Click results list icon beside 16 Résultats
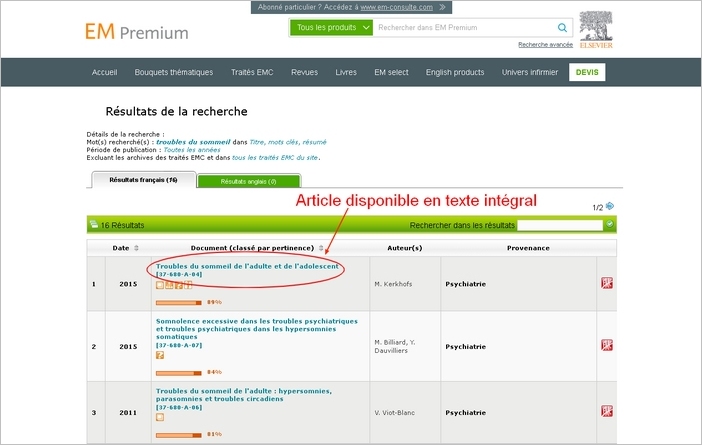This screenshot has height=445, width=702. click(x=94, y=224)
